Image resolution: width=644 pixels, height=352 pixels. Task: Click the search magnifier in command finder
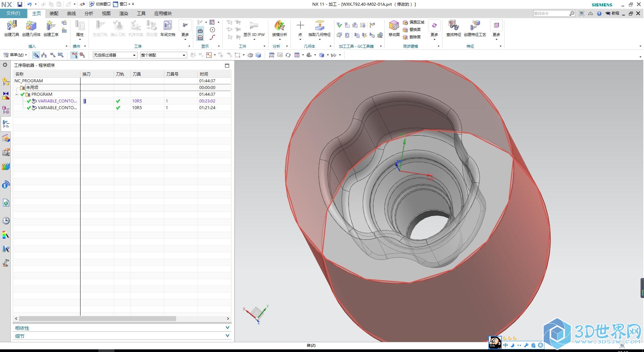tap(572, 13)
